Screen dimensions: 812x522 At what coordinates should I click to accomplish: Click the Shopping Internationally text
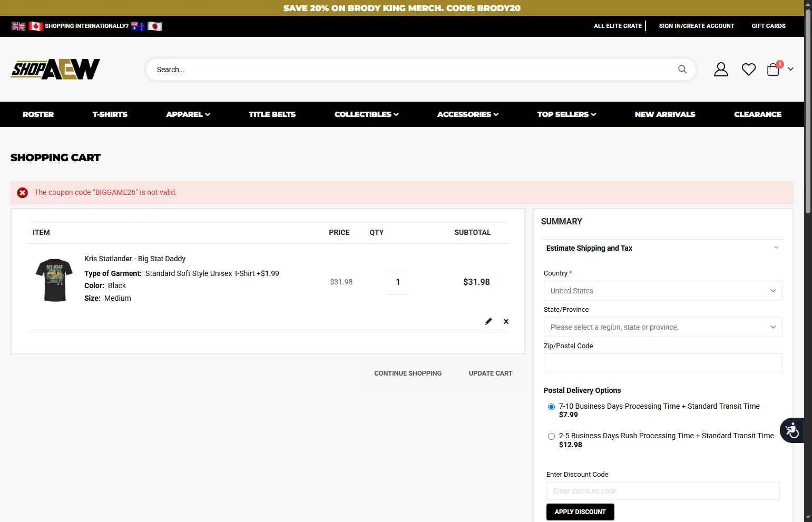point(87,26)
